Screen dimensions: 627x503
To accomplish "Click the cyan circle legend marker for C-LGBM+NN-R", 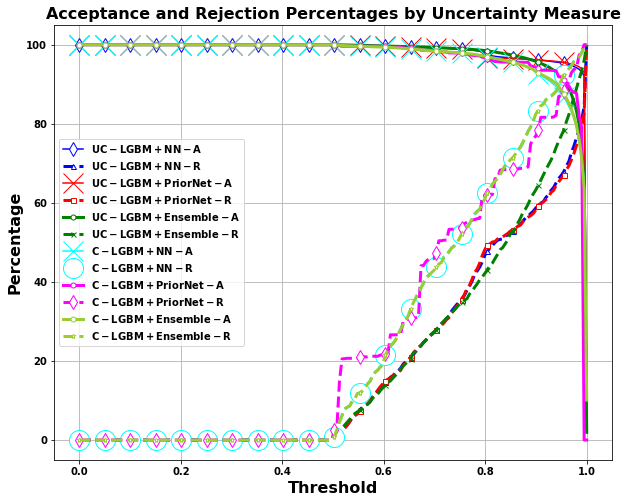I will click(x=74, y=268).
